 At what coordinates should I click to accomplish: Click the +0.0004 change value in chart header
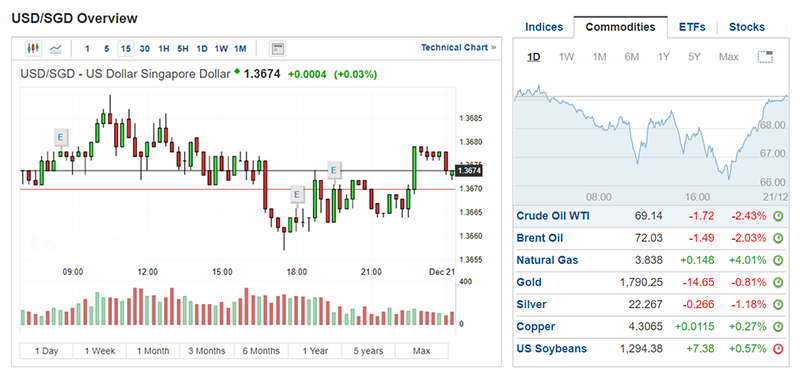(307, 74)
